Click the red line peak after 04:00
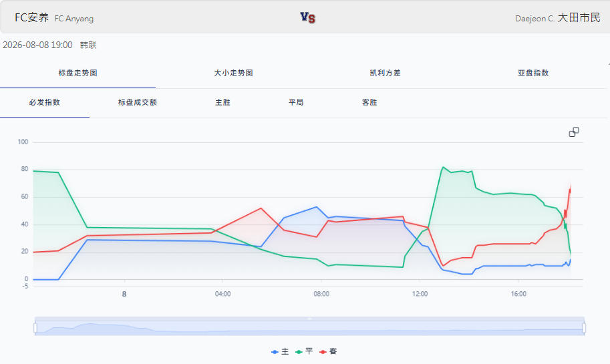This screenshot has height=364, width=610. (261, 208)
